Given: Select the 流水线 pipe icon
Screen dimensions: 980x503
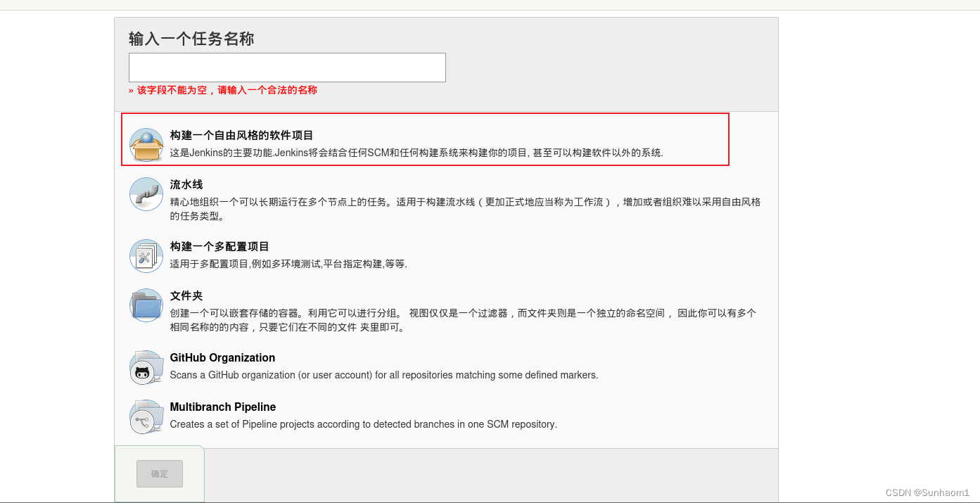Looking at the screenshot, I should 146,194.
